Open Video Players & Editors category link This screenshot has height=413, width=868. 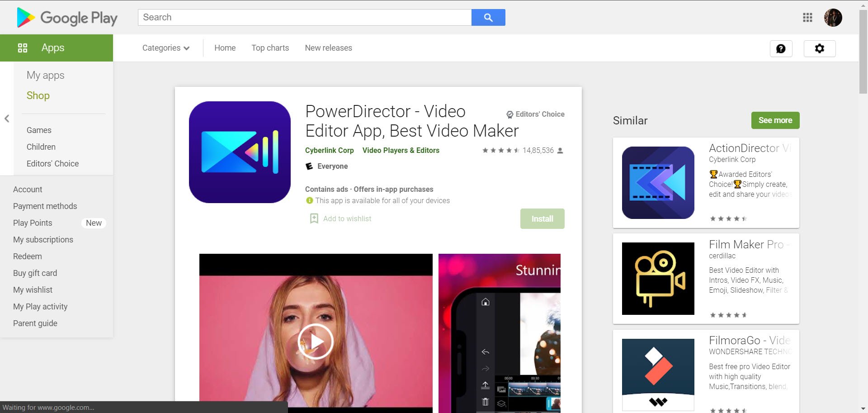(401, 150)
